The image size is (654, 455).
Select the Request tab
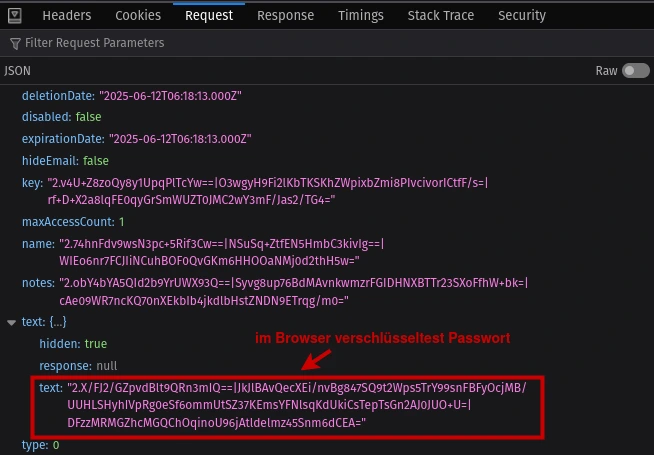pyautogui.click(x=209, y=15)
